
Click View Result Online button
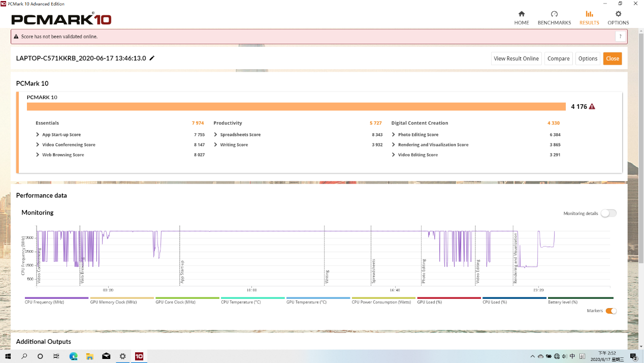516,58
